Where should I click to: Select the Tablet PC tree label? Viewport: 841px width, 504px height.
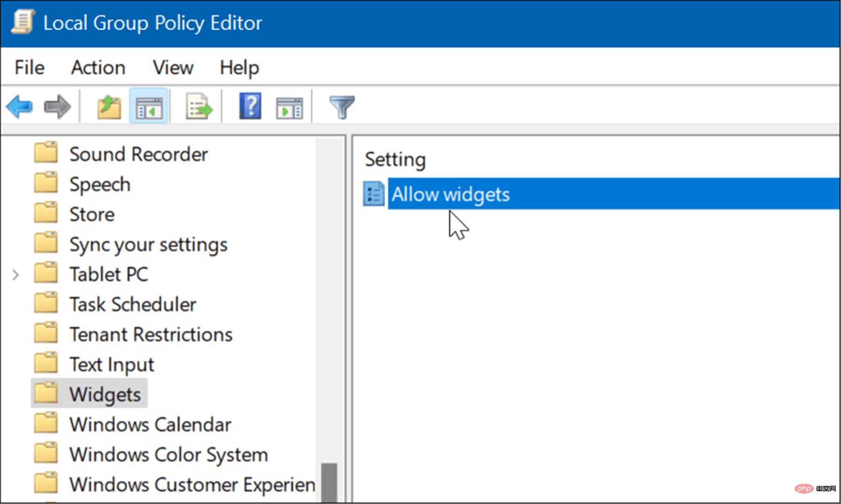[109, 274]
